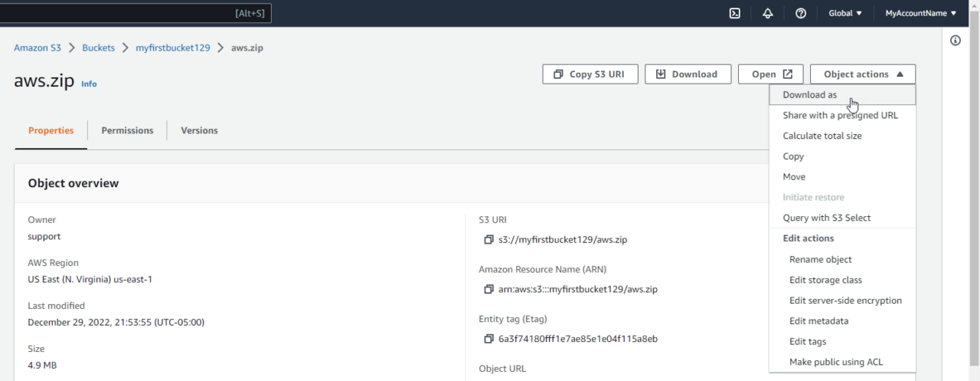This screenshot has height=381, width=980.
Task: Click the info circle icon in side panel
Action: pos(955,41)
